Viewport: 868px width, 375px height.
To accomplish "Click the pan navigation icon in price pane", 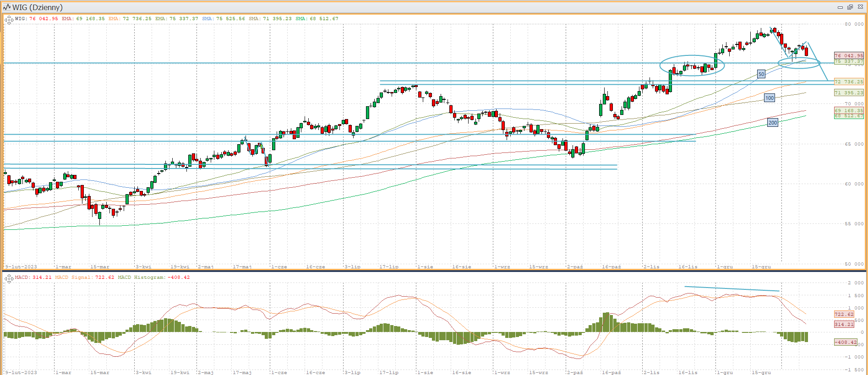I will (9, 20).
